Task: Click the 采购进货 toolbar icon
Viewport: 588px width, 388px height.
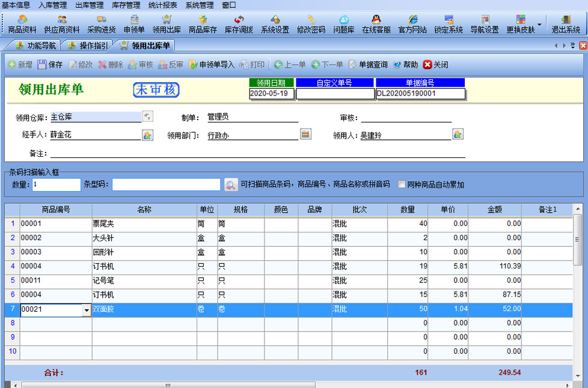Action: pos(101,24)
